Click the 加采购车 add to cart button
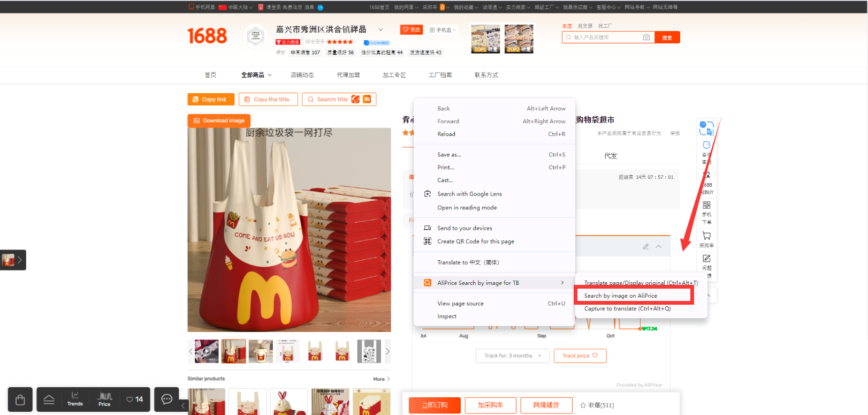This screenshot has height=415, width=868. click(x=491, y=405)
